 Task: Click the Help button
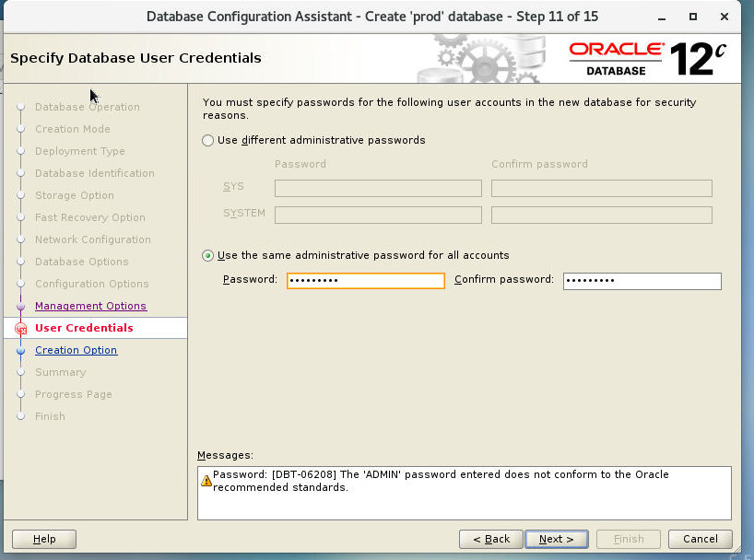coord(44,539)
